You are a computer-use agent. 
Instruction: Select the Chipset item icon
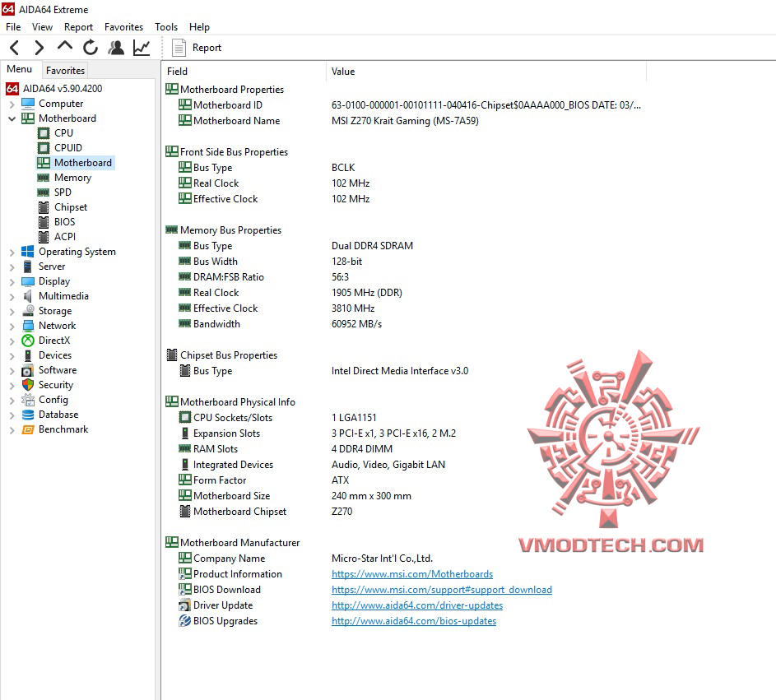[x=44, y=207]
